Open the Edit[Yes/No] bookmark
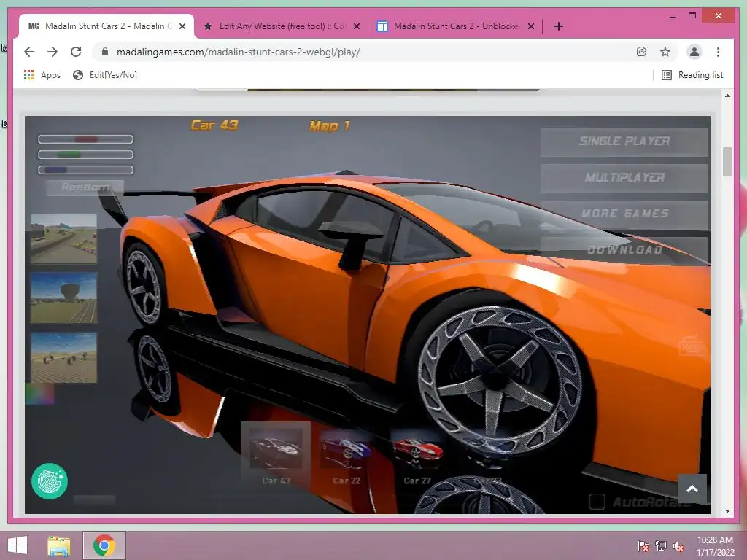 (105, 75)
